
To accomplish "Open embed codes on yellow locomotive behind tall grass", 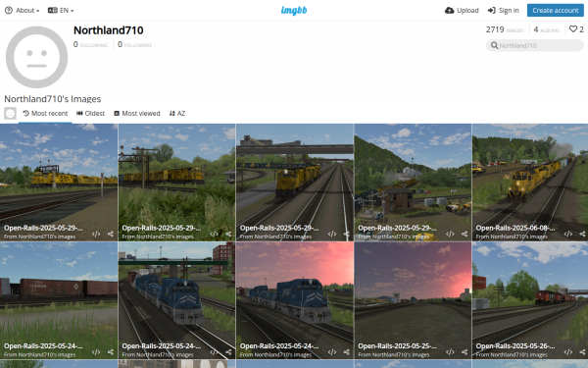I will click(214, 234).
